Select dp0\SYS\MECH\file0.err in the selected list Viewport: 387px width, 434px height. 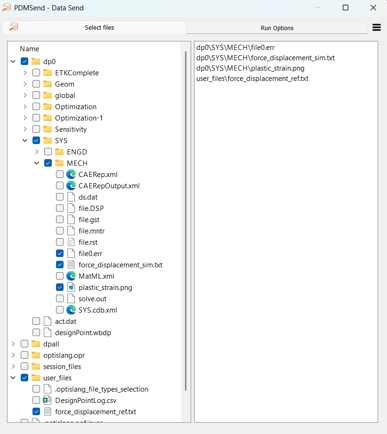tap(235, 47)
